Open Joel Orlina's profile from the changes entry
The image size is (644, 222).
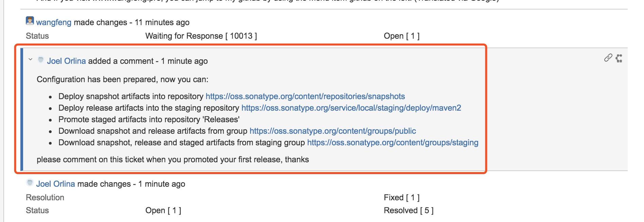[x=55, y=184]
